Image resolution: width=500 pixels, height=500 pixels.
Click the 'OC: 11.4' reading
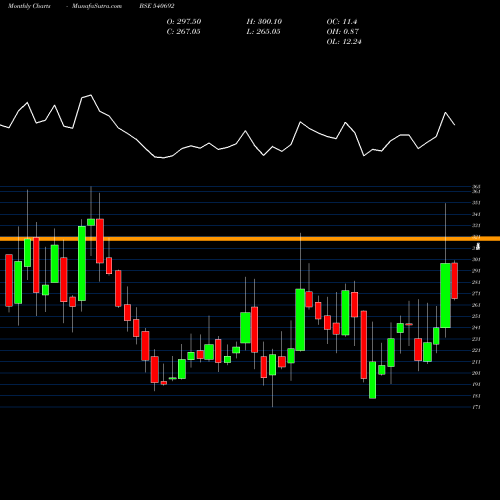coord(342,22)
